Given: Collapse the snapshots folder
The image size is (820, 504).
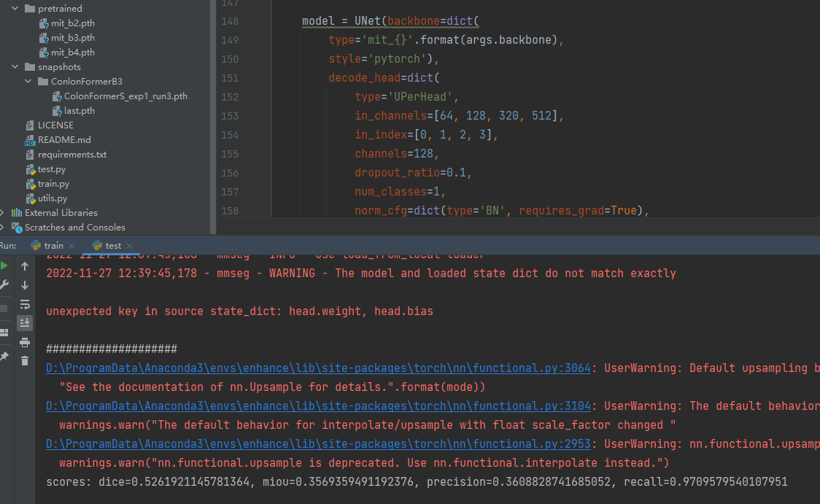Looking at the screenshot, I should tap(15, 66).
